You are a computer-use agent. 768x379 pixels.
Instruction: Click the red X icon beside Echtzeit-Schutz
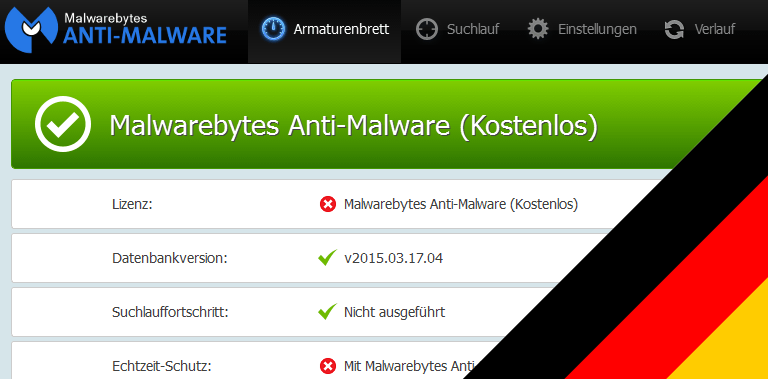(328, 366)
